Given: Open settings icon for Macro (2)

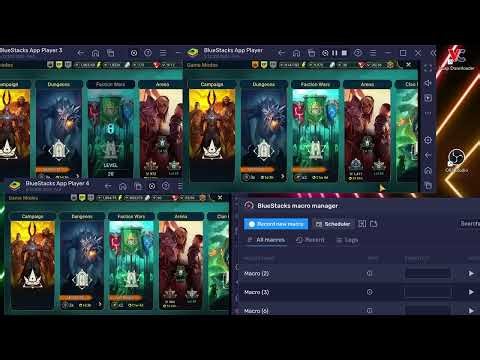Looking at the screenshot, I should [369, 273].
